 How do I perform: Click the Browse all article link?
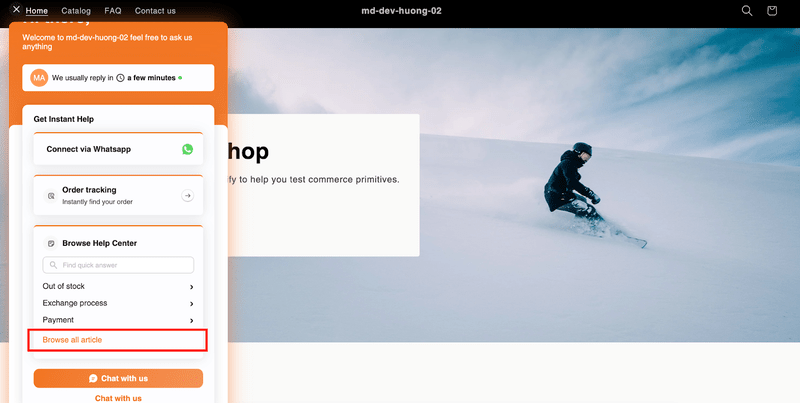(x=72, y=340)
